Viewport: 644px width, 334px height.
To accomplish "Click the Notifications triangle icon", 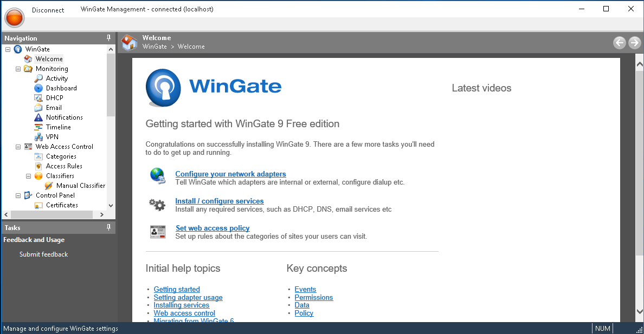I will [38, 117].
